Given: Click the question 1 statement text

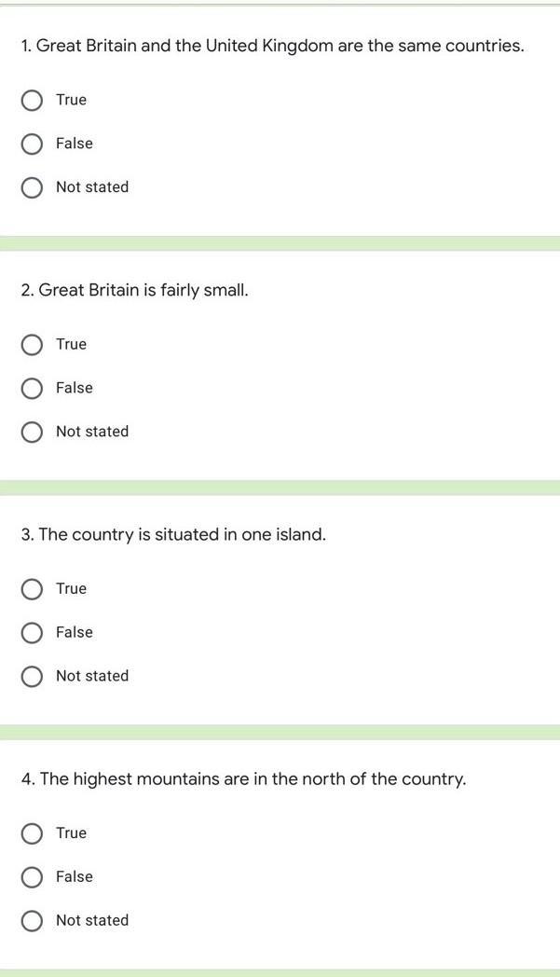Looking at the screenshot, I should pyautogui.click(x=272, y=46).
